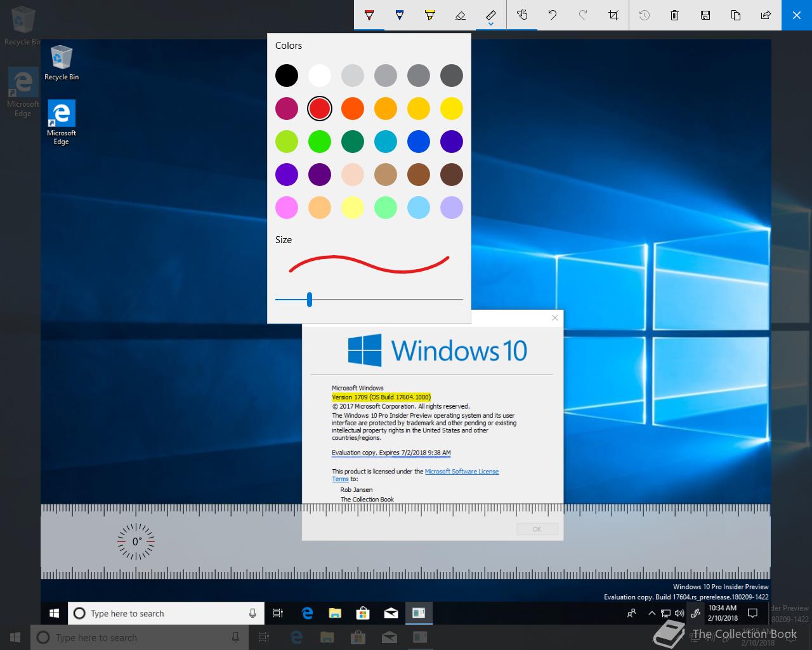Pick the black color swatch

coord(287,76)
